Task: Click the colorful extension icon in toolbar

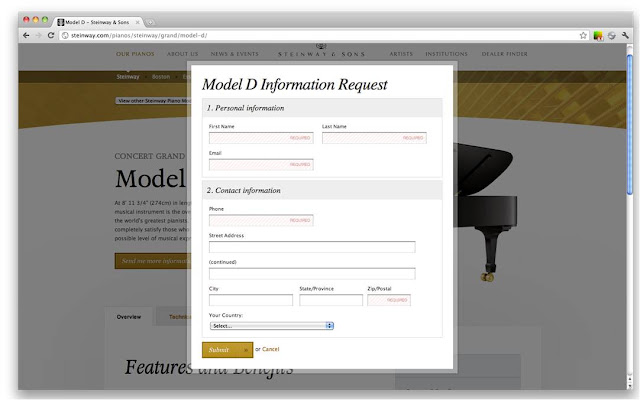Action: (x=598, y=36)
